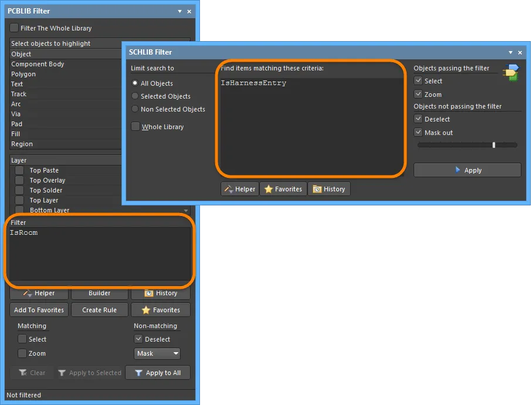Uncheck Deselect under Objects not passing the filter
This screenshot has height=405, width=532.
[x=418, y=119]
